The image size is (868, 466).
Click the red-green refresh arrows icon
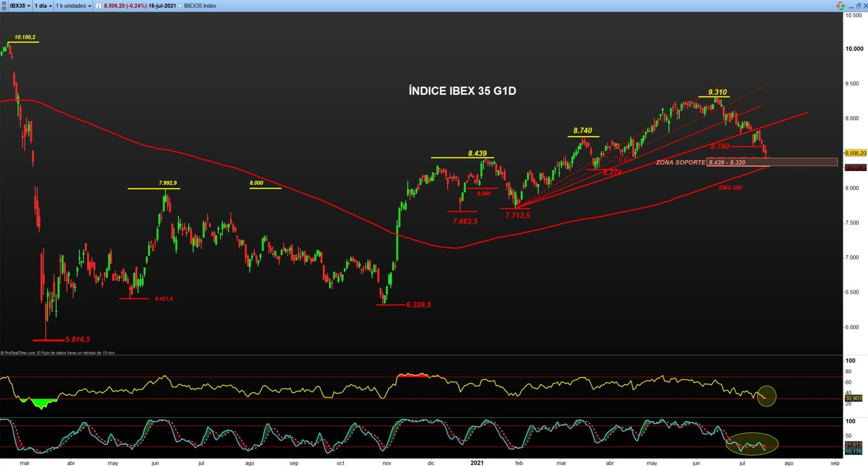tap(840, 6)
